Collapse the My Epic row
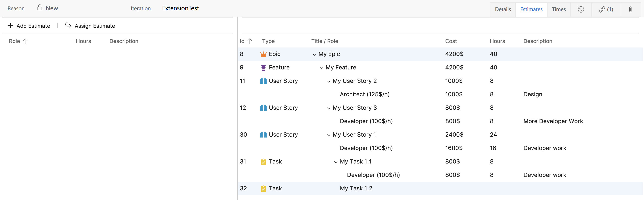644x200 pixels. (314, 54)
